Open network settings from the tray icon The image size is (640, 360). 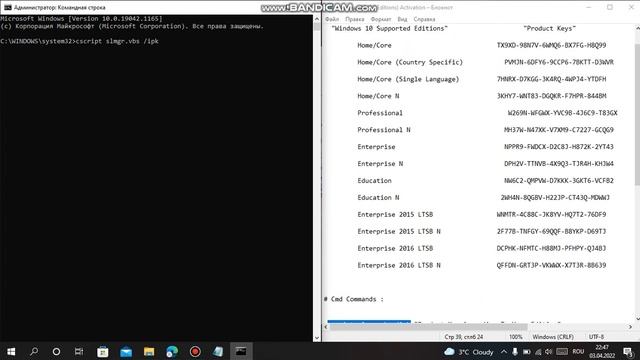[538, 352]
